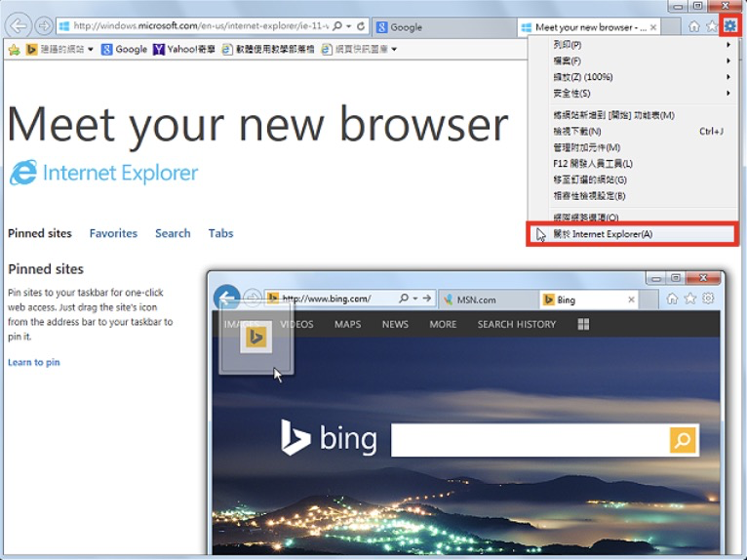Click the search magnifier in address bar
Viewport: 747px width, 560px height.
[337, 25]
